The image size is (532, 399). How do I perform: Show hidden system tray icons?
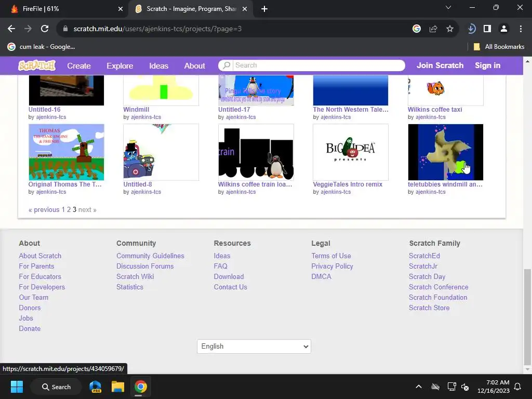pos(419,387)
